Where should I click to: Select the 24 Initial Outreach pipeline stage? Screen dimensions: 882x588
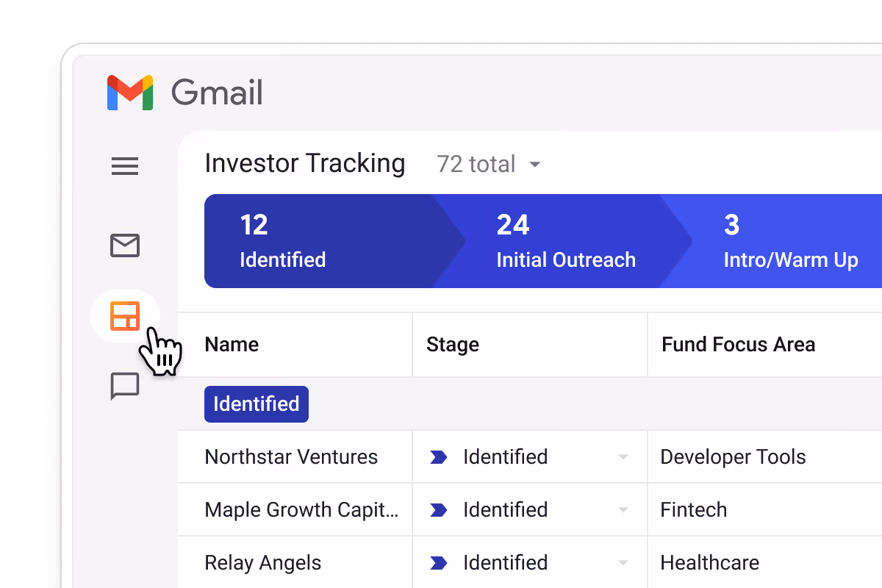562,241
